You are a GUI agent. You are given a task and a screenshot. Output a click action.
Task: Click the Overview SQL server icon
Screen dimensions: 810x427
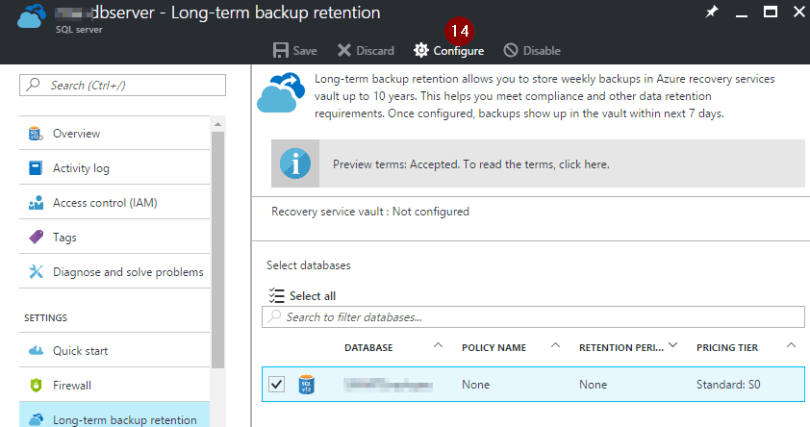click(x=36, y=133)
